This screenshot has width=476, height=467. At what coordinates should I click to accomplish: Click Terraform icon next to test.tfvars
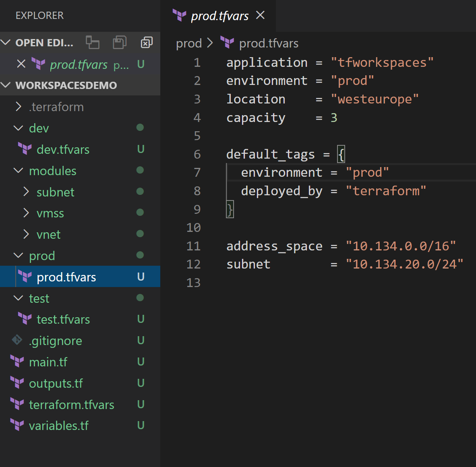tap(25, 319)
